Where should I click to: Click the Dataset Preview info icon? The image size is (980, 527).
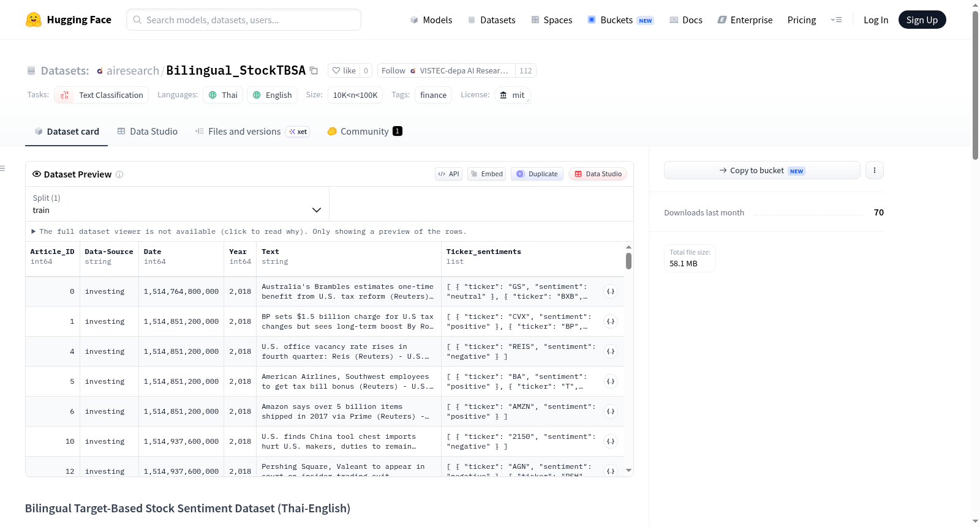[119, 174]
